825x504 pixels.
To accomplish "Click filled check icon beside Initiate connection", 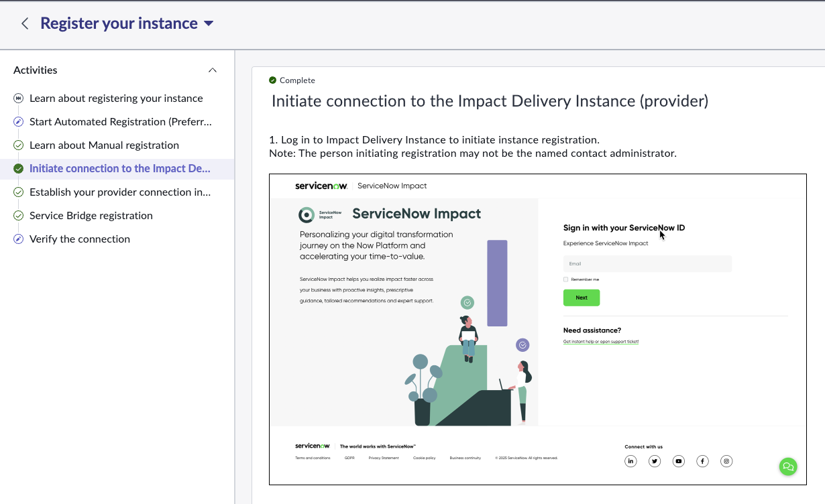I will (x=19, y=169).
